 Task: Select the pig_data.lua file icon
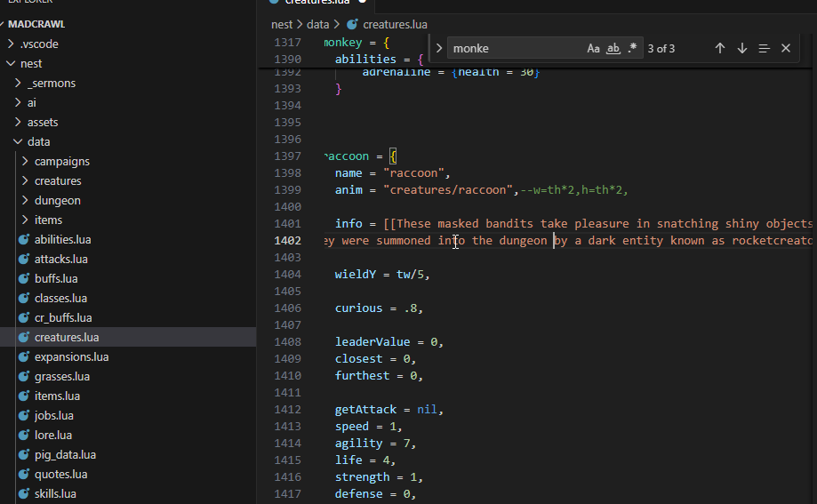pos(24,454)
